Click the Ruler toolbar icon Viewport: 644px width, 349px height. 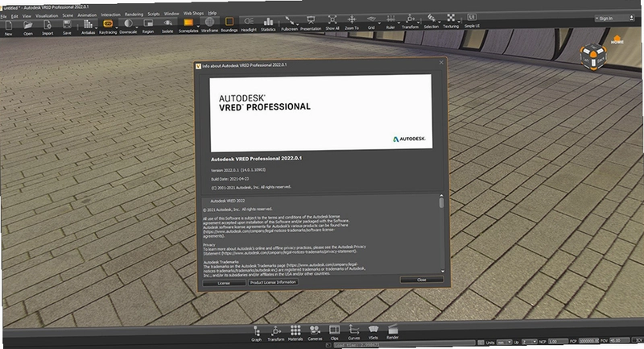390,21
